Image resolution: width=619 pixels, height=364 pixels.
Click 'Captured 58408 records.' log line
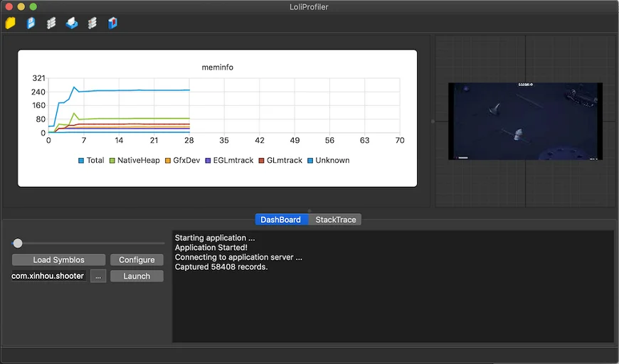(x=221, y=267)
